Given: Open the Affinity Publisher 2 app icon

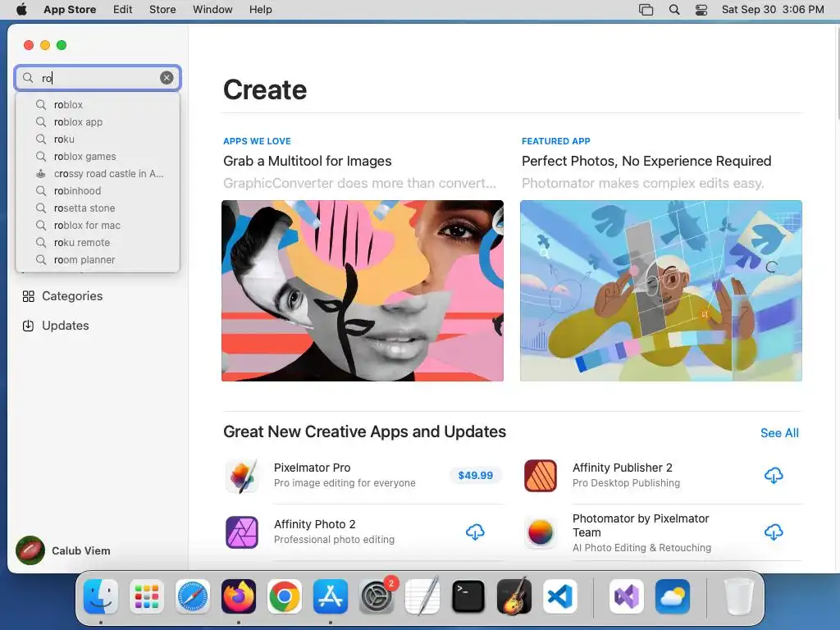Looking at the screenshot, I should tap(541, 476).
